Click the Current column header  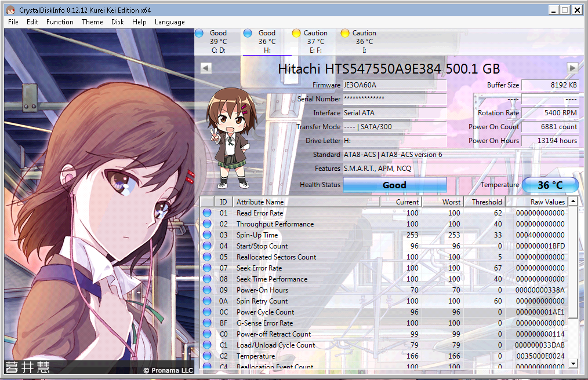[401, 202]
